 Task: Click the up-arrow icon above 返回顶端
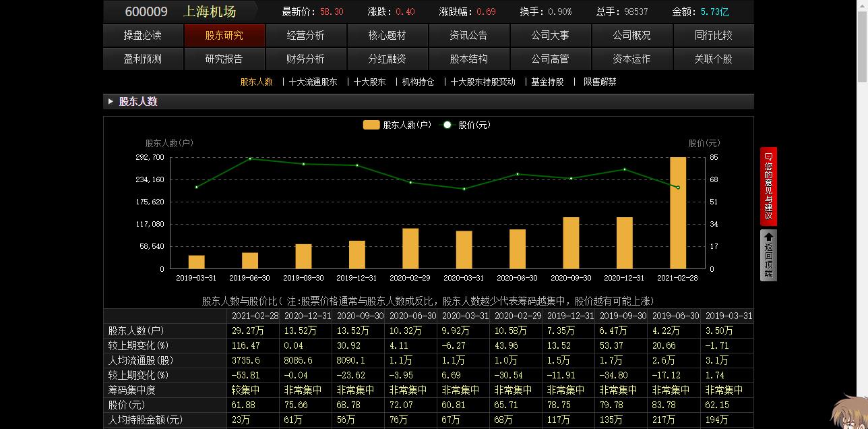(x=768, y=237)
